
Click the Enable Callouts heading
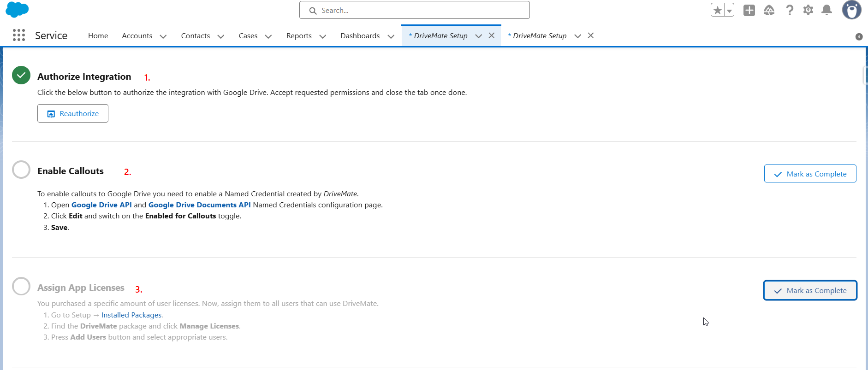tap(71, 171)
